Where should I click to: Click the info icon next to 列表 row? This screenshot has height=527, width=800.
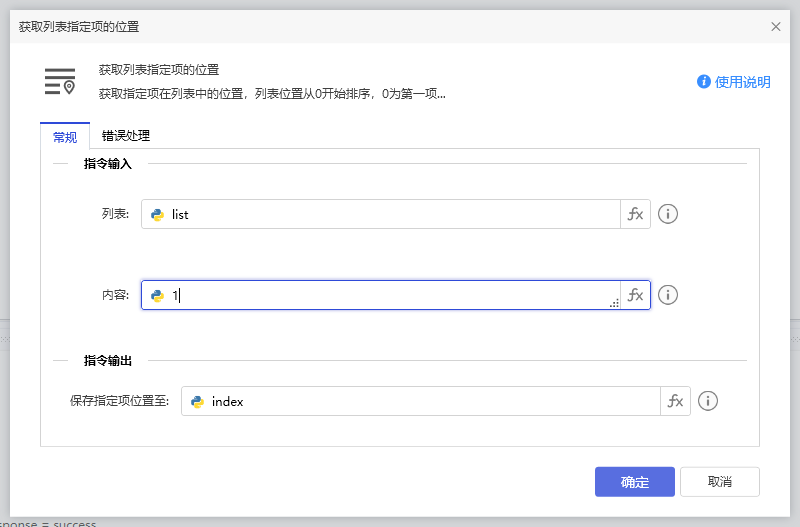click(668, 214)
